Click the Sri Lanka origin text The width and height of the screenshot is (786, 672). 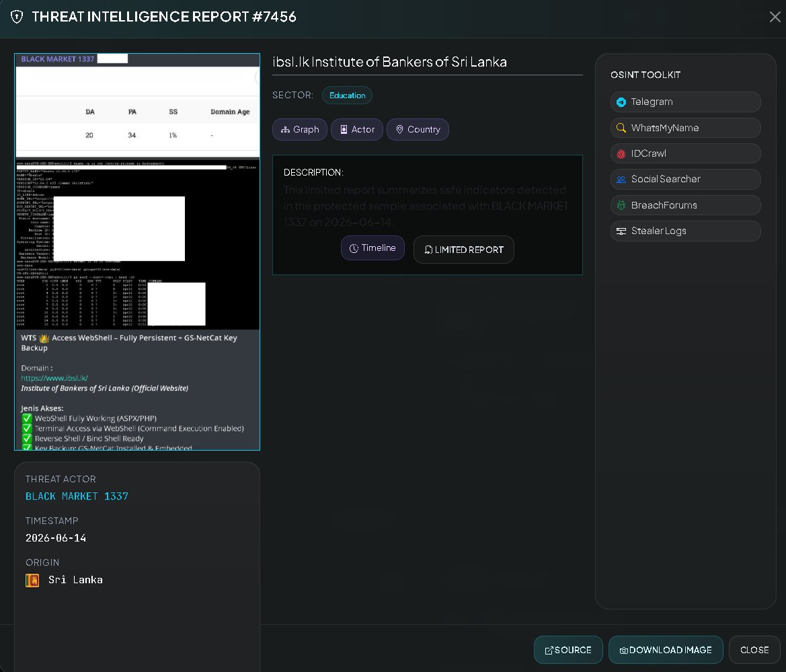pyautogui.click(x=75, y=580)
